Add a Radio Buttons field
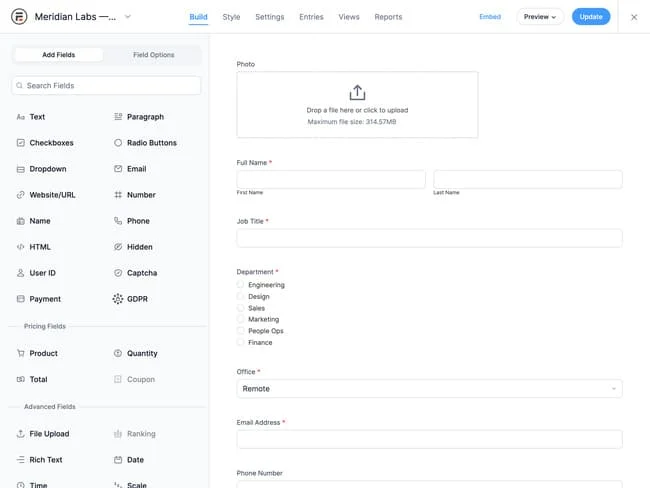 point(145,143)
